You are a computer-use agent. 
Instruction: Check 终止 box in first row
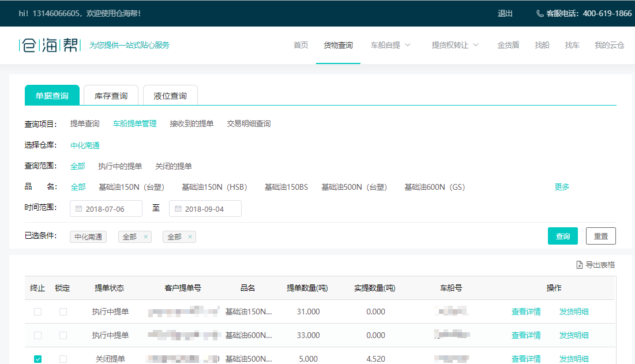click(x=37, y=312)
